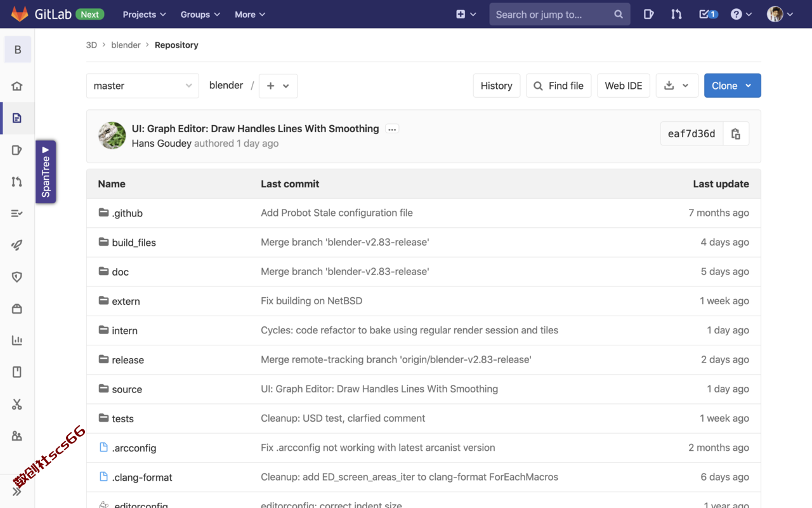
Task: Open the More menu
Action: (250, 14)
